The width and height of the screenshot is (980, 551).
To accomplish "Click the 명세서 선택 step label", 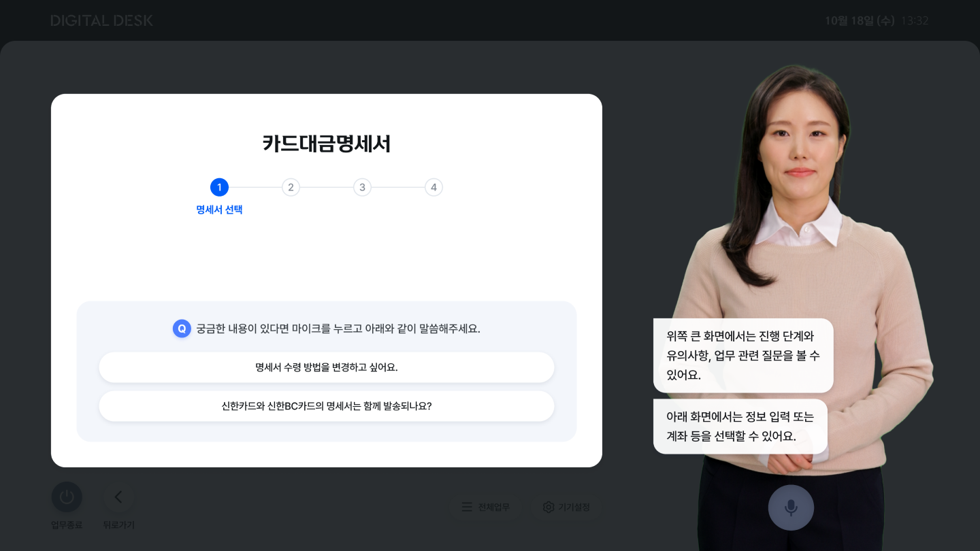I will [219, 210].
